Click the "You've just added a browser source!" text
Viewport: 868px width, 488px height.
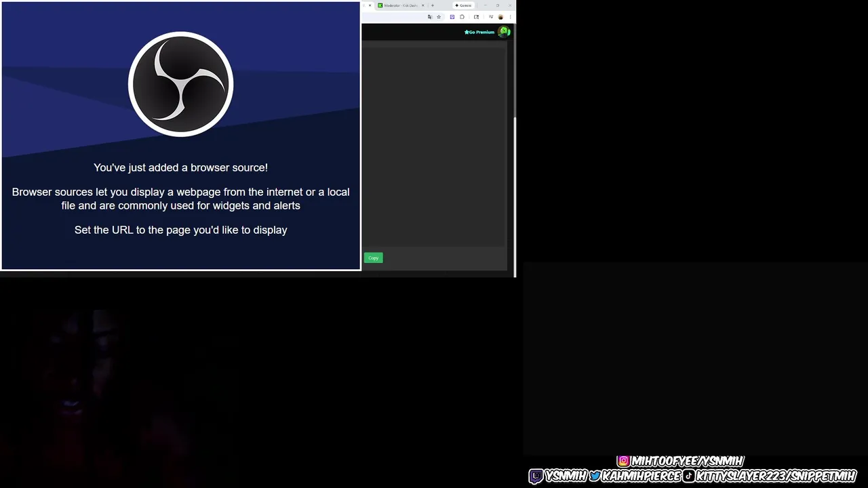[x=180, y=167]
